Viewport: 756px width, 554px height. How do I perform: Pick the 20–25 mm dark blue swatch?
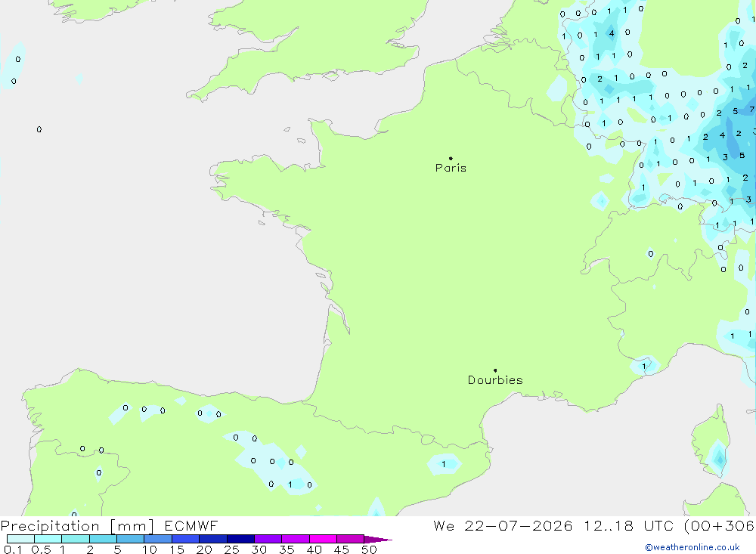(x=213, y=539)
